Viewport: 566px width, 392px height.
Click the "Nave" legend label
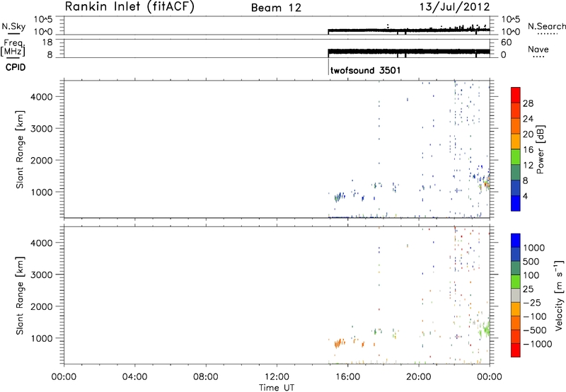[538, 50]
